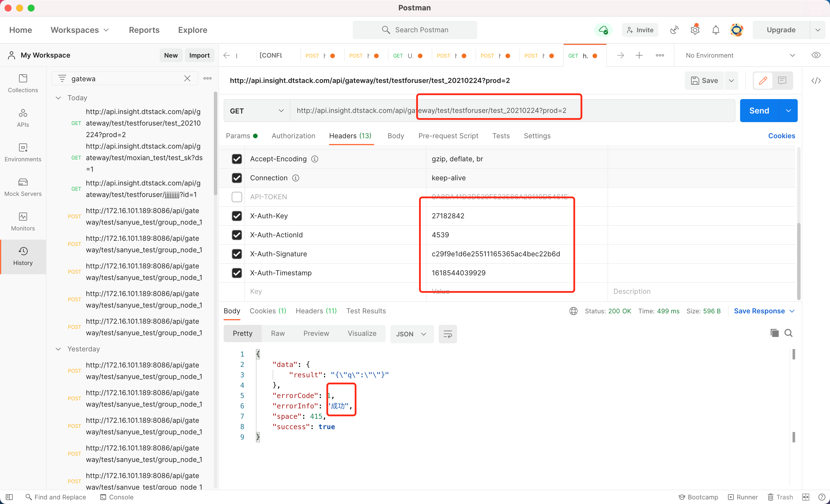Open environment quick look eye icon

(816, 55)
